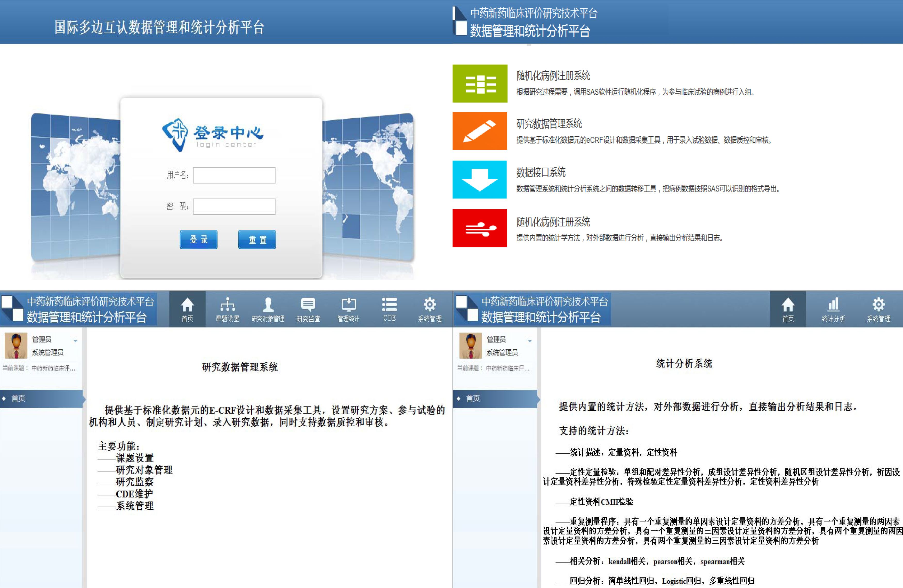Click 当前课题 中药新药临床评... text in left platform
The width and height of the screenshot is (903, 588).
39,368
